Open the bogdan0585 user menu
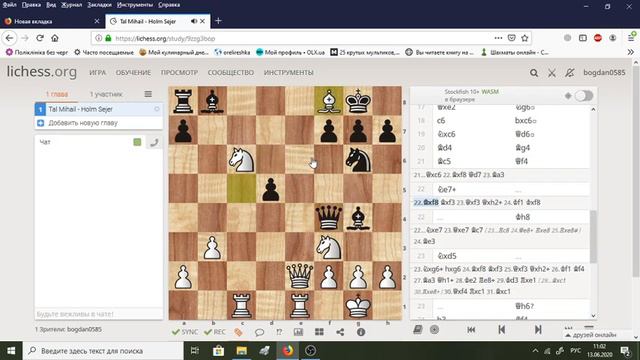The width and height of the screenshot is (640, 360). tap(604, 73)
